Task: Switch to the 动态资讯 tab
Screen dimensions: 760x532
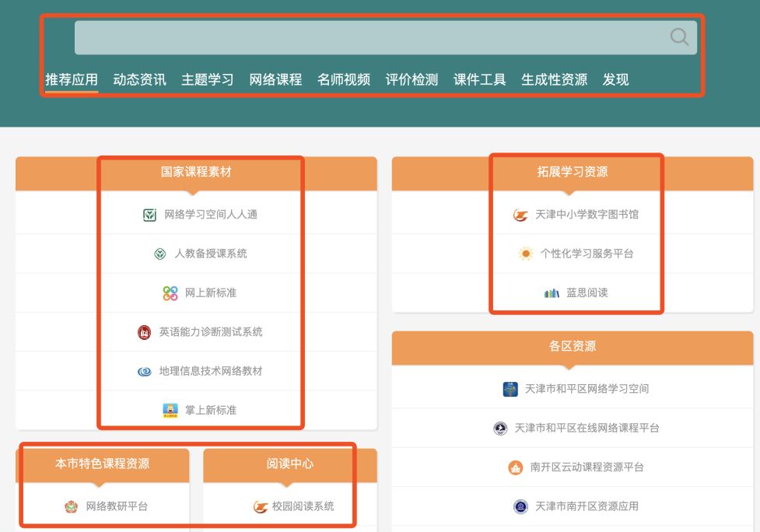Action: 139,79
